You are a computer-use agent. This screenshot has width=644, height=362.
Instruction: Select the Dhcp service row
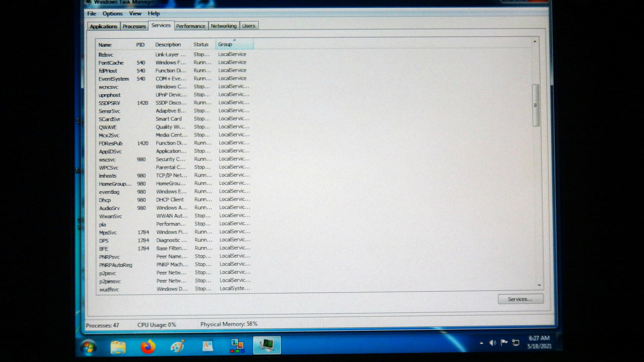point(174,200)
